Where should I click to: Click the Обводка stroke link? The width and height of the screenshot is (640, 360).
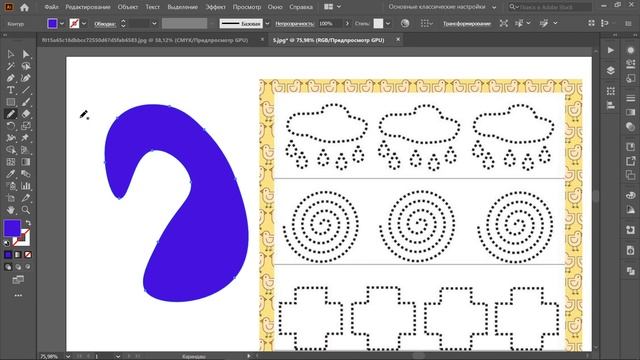point(105,24)
